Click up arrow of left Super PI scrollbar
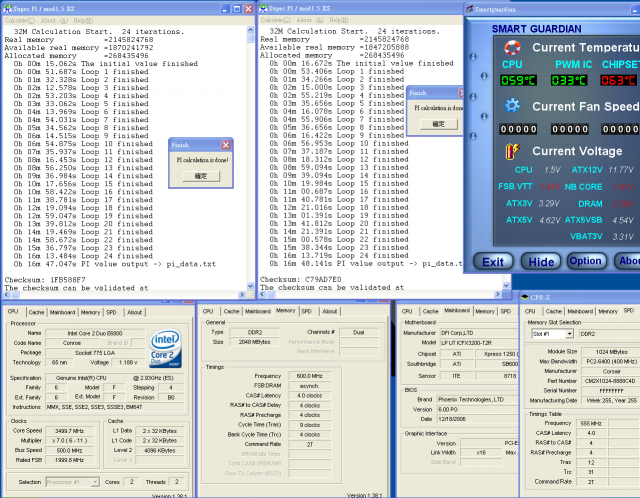 point(250,30)
